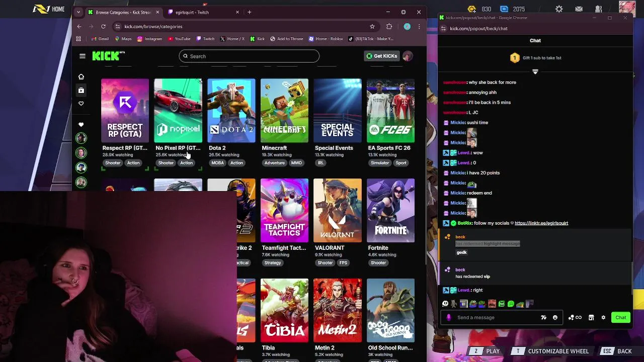This screenshot has width=644, height=362.
Task: Send message with green Chat button
Action: (x=620, y=318)
